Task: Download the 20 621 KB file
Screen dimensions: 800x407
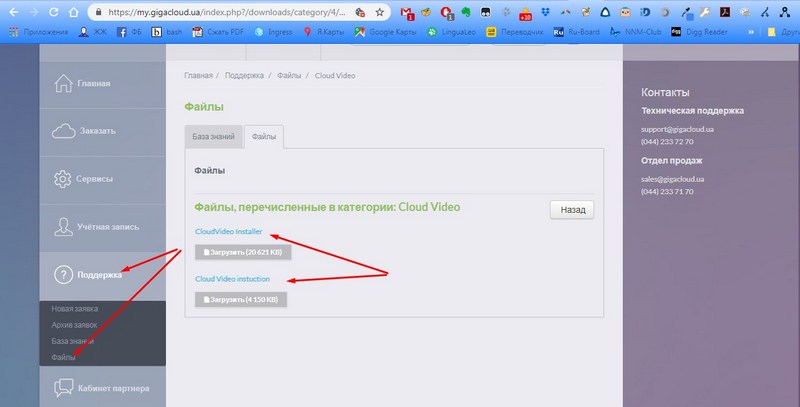Action: pyautogui.click(x=243, y=252)
